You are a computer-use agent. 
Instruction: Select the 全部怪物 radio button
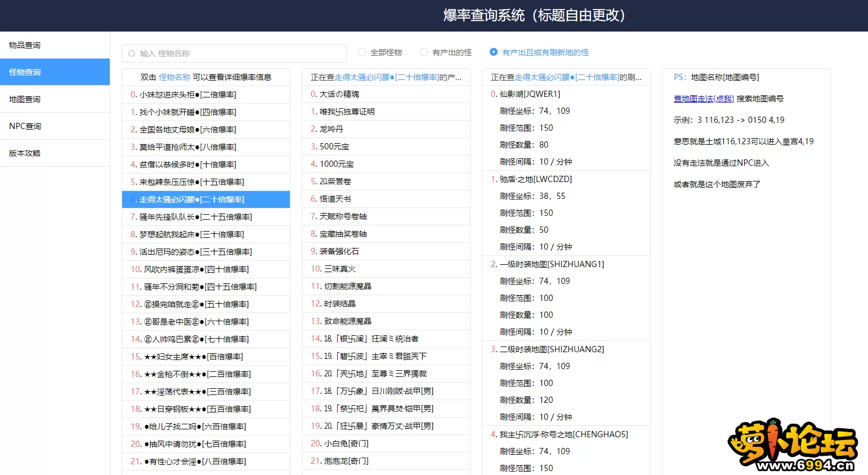click(x=362, y=52)
